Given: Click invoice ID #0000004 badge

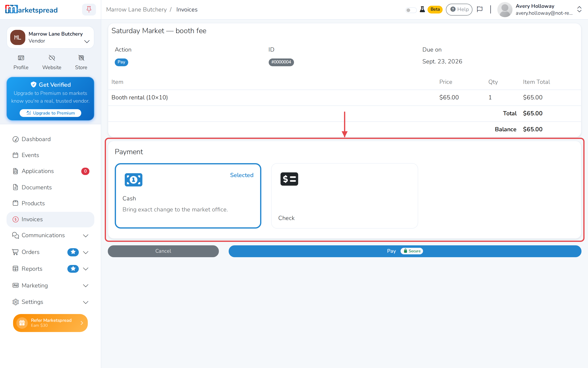Looking at the screenshot, I should (281, 62).
